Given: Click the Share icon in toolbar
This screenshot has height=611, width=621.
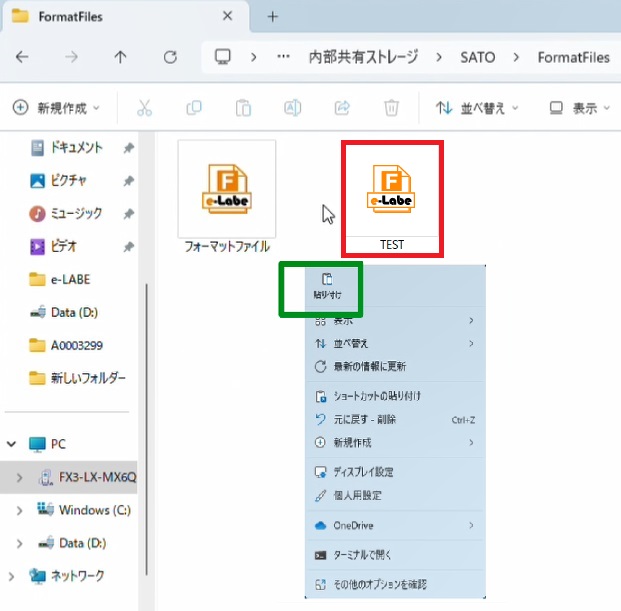Looking at the screenshot, I should click(x=343, y=108).
